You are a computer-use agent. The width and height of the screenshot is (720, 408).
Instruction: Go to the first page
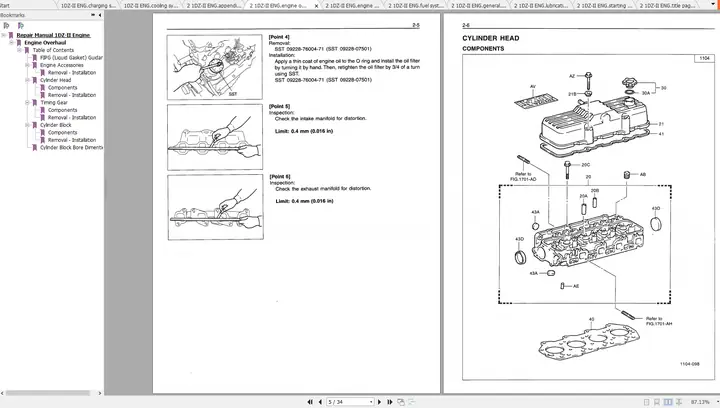[x=310, y=402]
